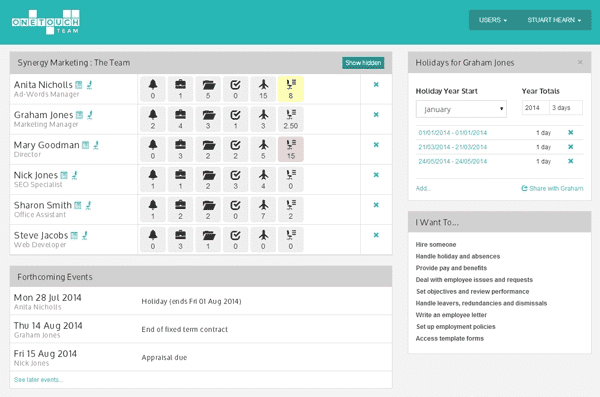This screenshot has height=397, width=600.
Task: Select Write an employee letter
Action: 451,315
